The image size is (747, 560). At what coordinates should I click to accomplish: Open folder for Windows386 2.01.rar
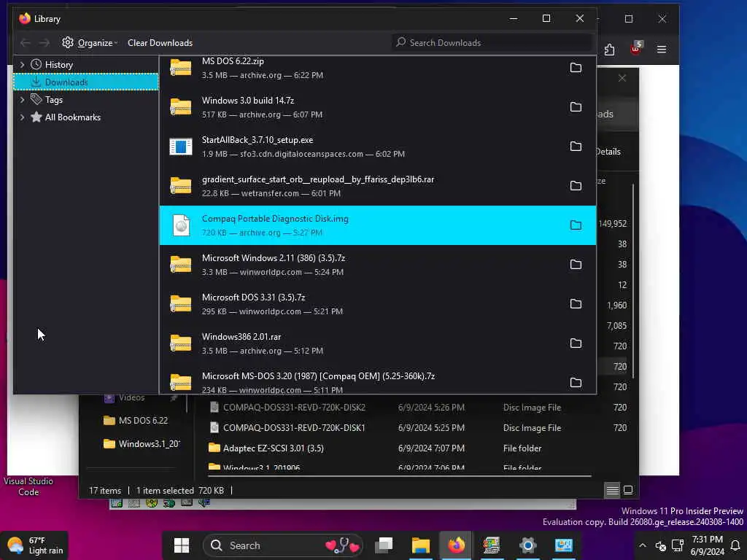pos(576,343)
